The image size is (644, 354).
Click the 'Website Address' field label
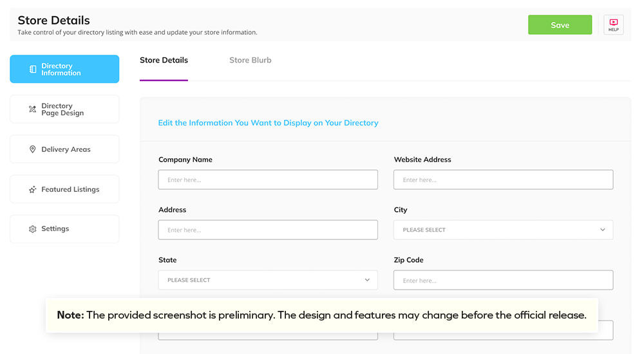coord(422,160)
